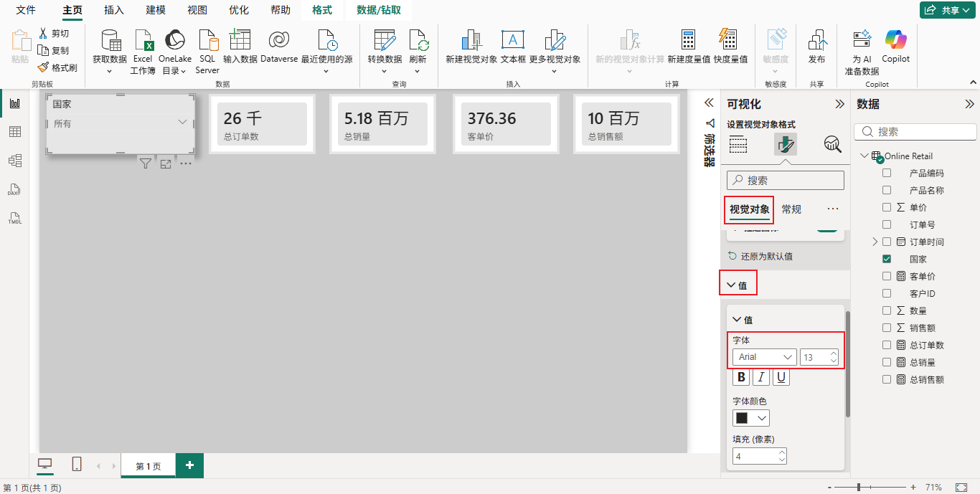980x494 pixels.
Task: Click the focus mode icon below slicer
Action: pos(166,164)
